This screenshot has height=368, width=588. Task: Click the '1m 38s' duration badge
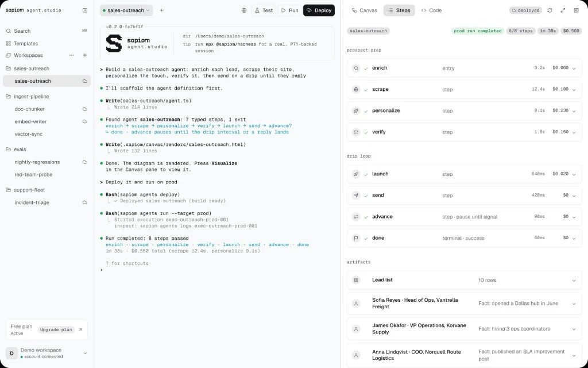click(x=548, y=31)
